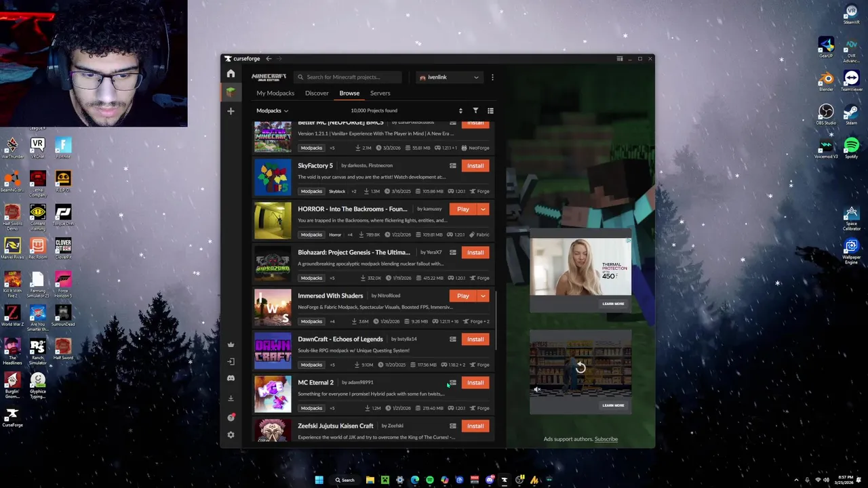The width and height of the screenshot is (868, 488).
Task: Select the Minecraft grass block game icon
Action: pos(231,91)
